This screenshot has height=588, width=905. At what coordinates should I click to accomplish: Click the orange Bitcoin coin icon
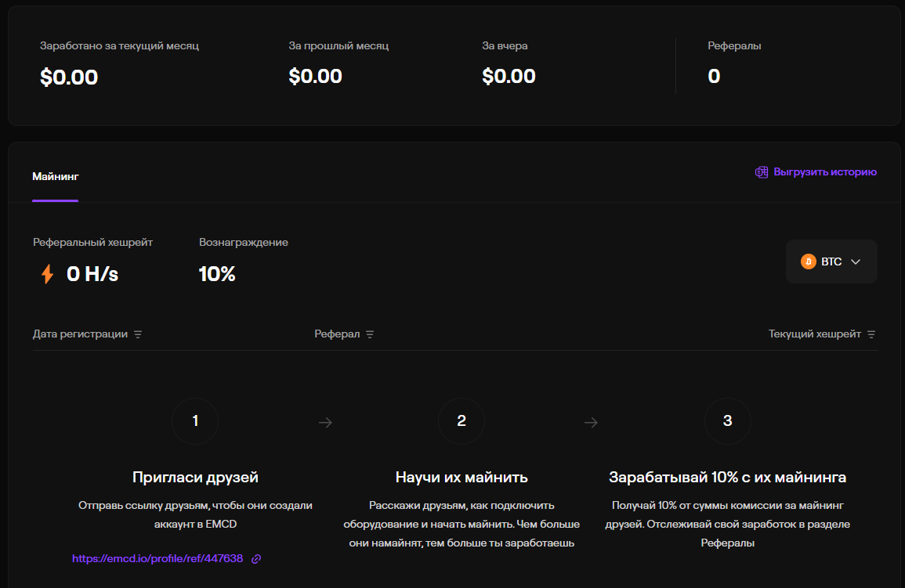808,262
